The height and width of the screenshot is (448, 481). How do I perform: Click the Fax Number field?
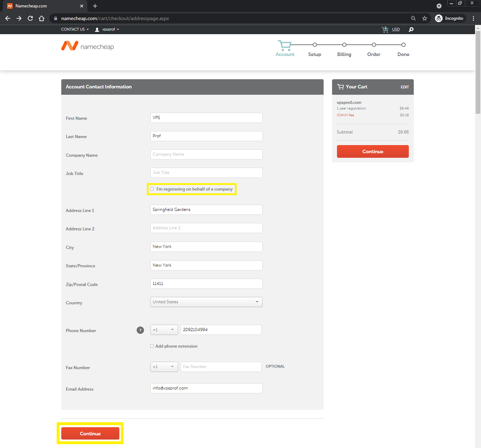[x=221, y=367]
